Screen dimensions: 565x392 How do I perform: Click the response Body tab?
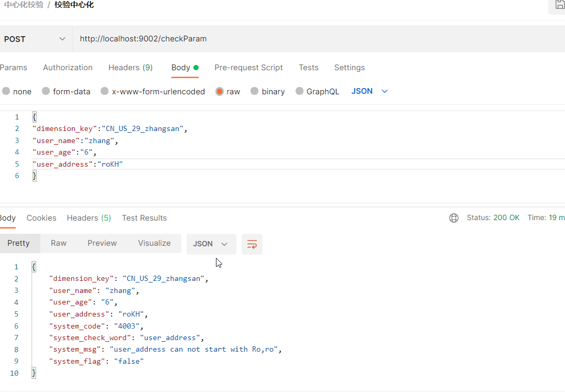click(7, 218)
